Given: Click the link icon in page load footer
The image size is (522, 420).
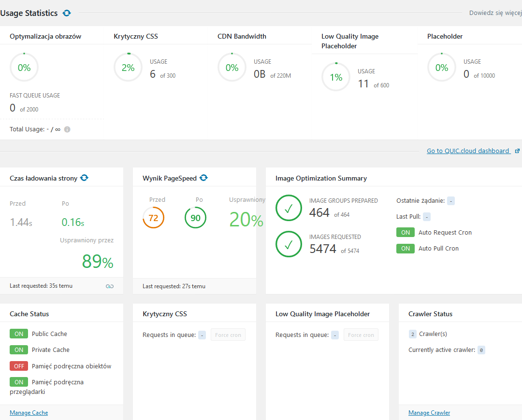Looking at the screenshot, I should 110,286.
